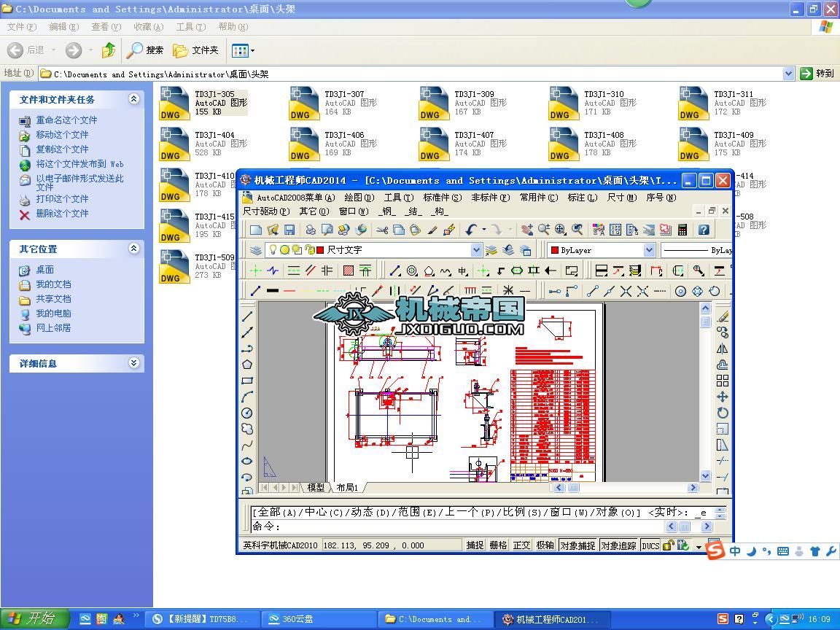Toggle 栅格 grid display in status bar
840x630 pixels.
(498, 545)
